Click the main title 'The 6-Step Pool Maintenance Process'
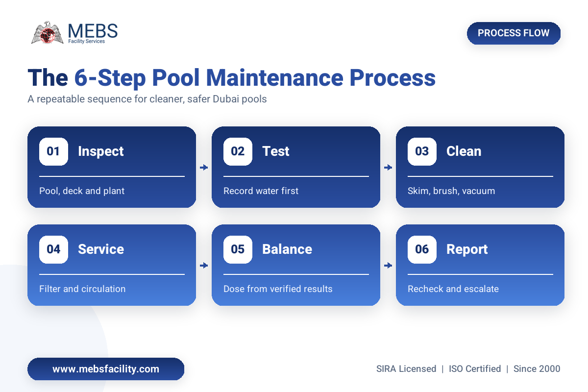This screenshot has height=392, width=588. tap(231, 78)
